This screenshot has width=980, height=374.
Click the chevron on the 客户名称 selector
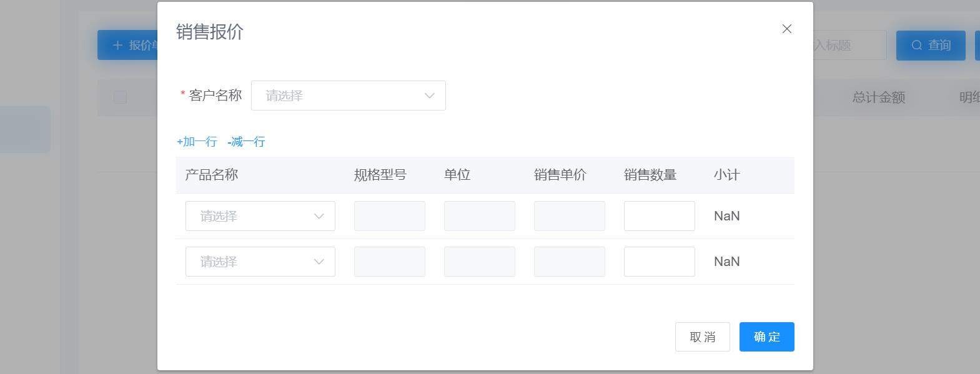[x=428, y=95]
